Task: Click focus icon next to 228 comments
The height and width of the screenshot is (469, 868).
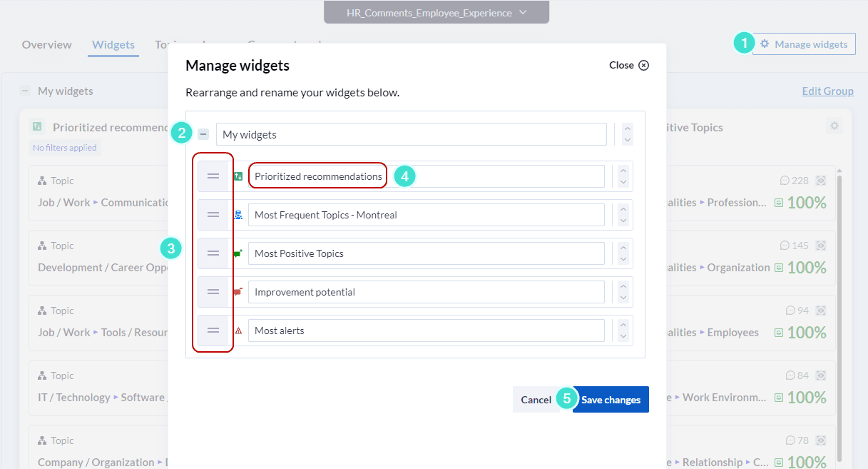Action: tap(821, 181)
